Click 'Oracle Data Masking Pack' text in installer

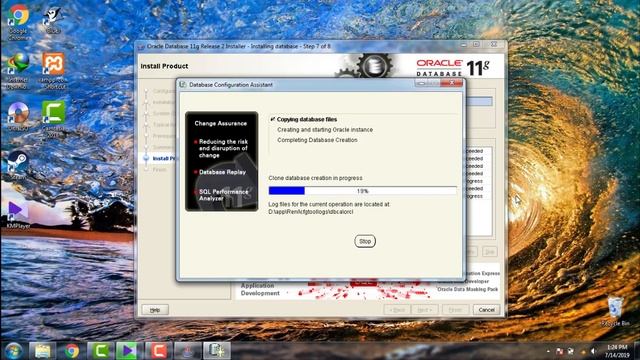[x=468, y=289]
